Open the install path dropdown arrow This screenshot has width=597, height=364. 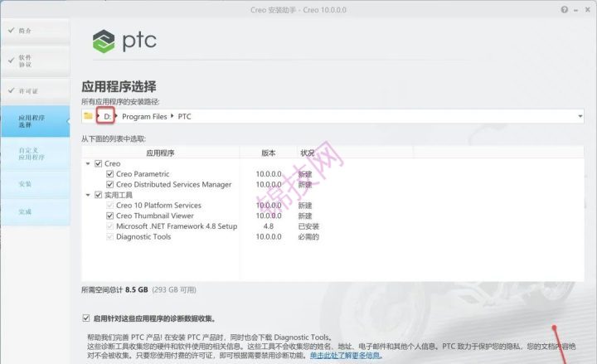(580, 116)
